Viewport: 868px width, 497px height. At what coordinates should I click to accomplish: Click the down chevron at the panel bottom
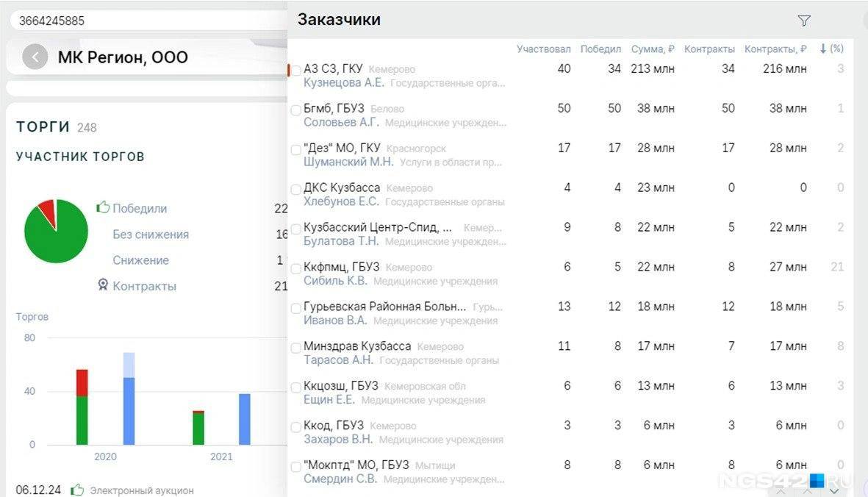(x=834, y=490)
